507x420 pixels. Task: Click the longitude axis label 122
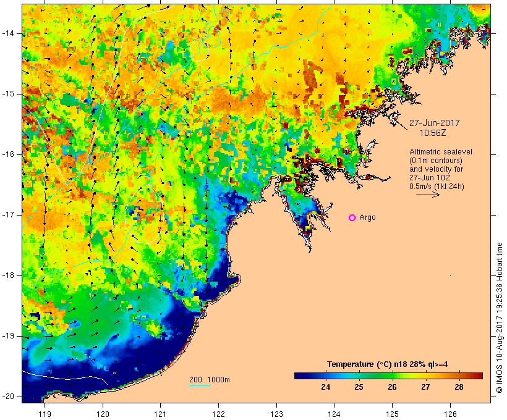[x=219, y=414]
